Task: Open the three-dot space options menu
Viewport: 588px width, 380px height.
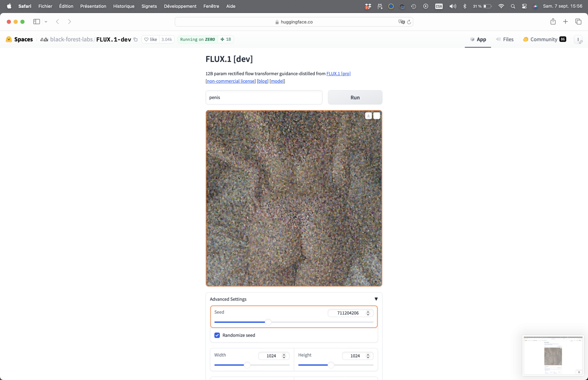Action: pos(578,39)
